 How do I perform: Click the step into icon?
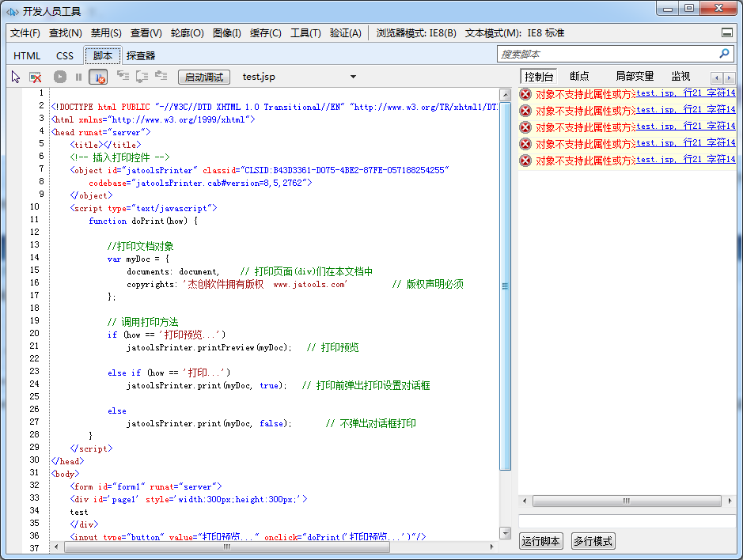coord(123,76)
